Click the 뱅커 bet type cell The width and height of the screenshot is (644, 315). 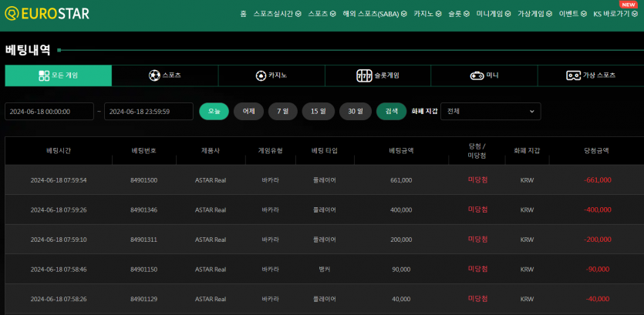click(x=325, y=270)
